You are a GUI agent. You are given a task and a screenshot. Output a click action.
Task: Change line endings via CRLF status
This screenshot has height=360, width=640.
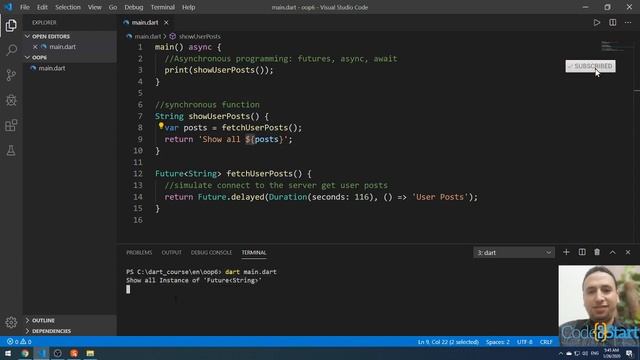546,342
